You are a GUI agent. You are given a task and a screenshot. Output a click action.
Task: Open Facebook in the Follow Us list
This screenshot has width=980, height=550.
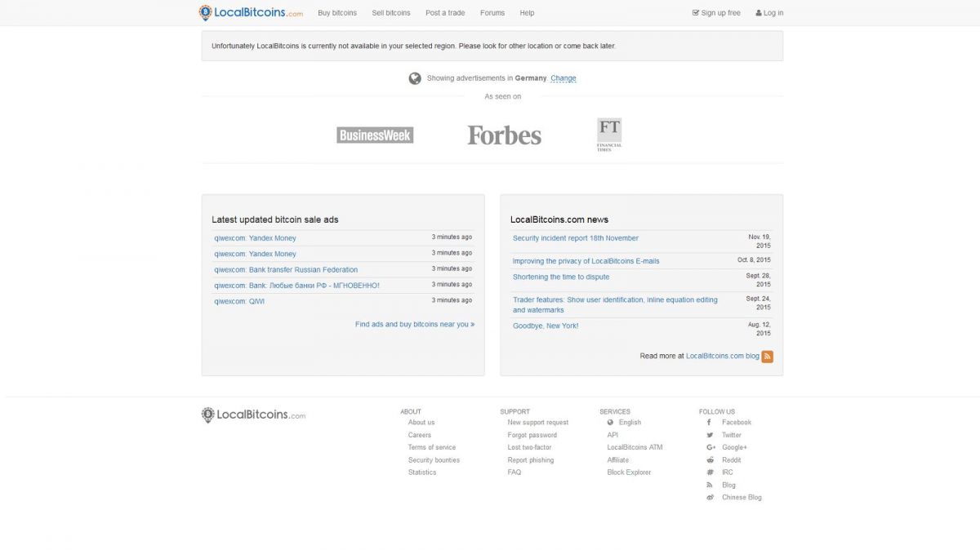click(736, 423)
